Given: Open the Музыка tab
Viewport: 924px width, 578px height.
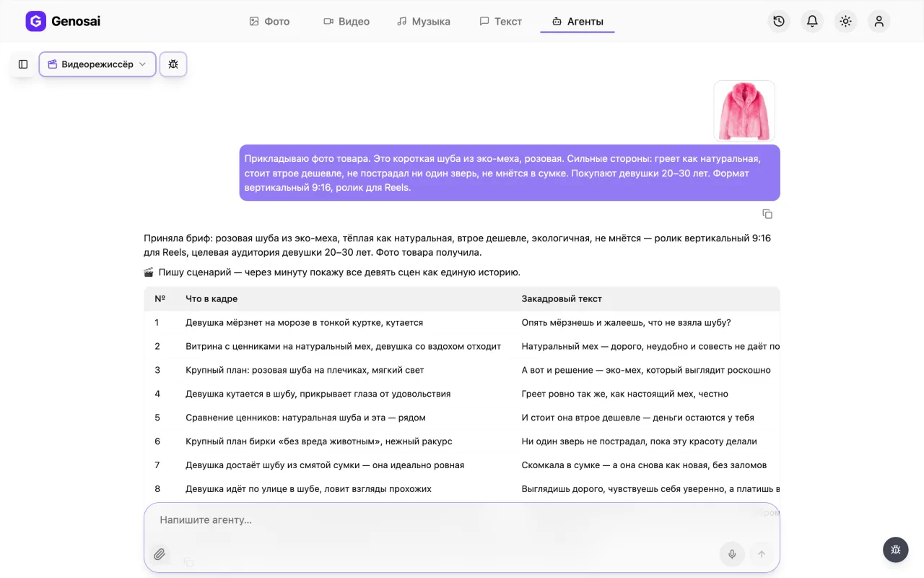Looking at the screenshot, I should [424, 22].
